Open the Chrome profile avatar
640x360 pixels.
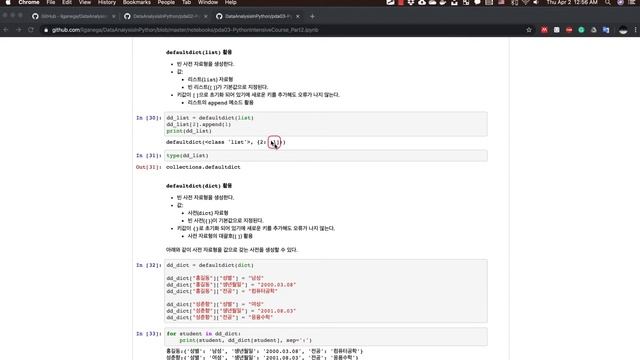click(623, 30)
